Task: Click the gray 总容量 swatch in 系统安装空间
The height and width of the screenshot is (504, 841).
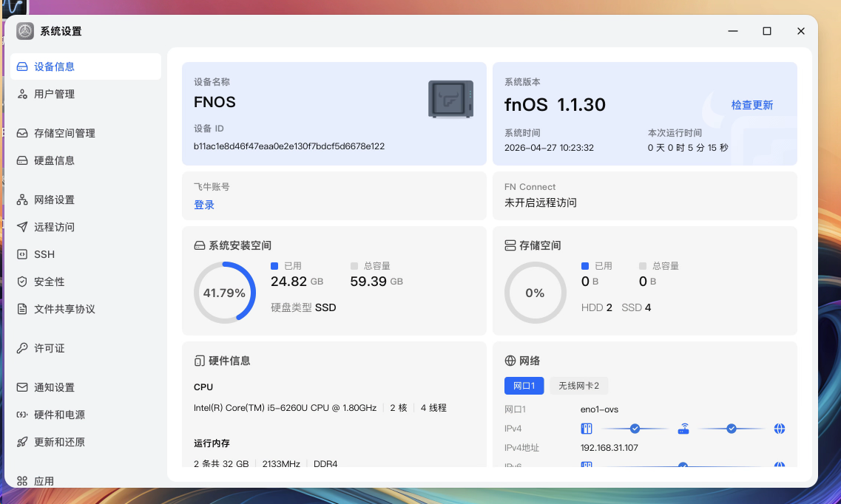Action: [x=354, y=265]
